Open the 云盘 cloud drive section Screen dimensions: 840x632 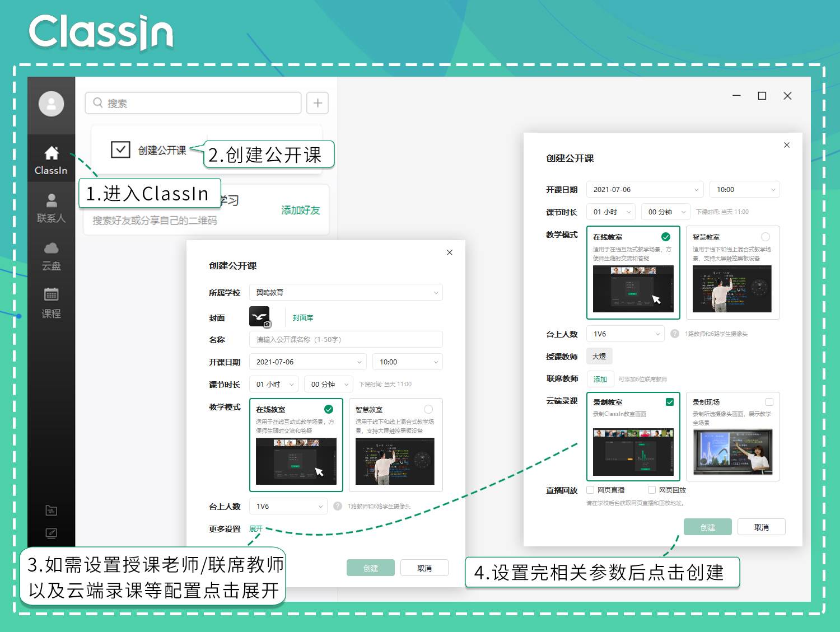coord(51,256)
